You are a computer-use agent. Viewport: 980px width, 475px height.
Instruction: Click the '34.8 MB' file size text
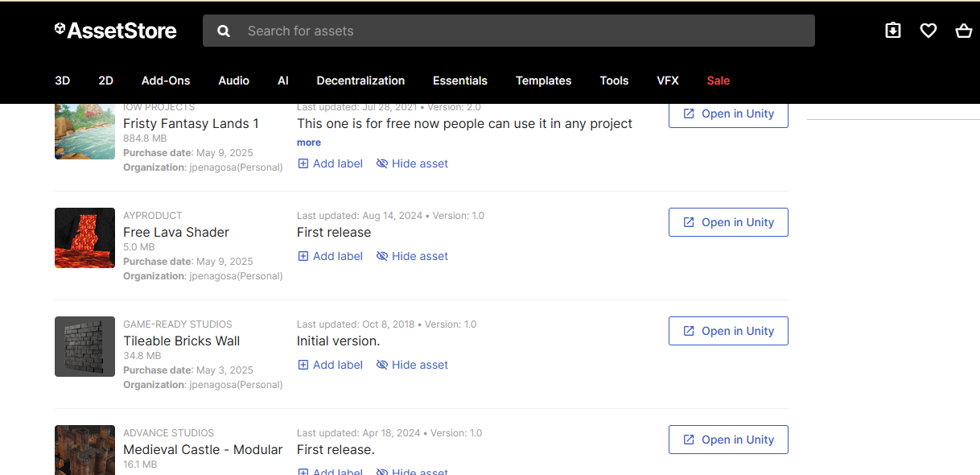(x=142, y=356)
